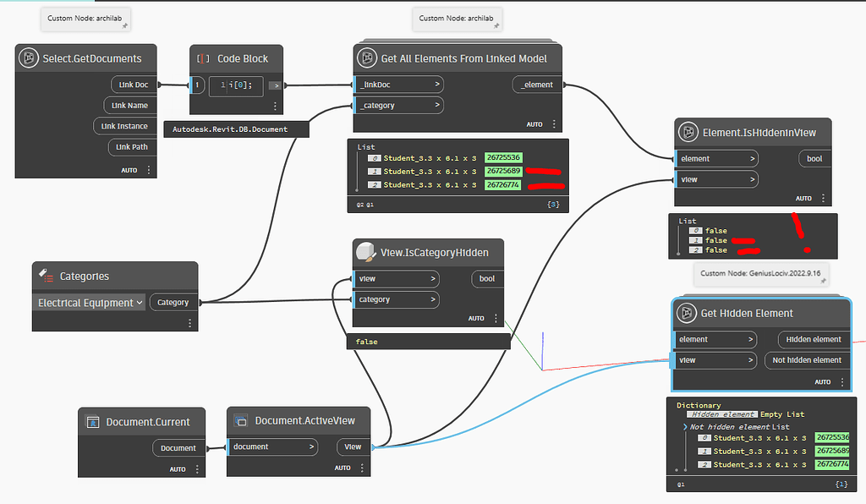Click the Document.ActiveView header icon

[x=243, y=420]
